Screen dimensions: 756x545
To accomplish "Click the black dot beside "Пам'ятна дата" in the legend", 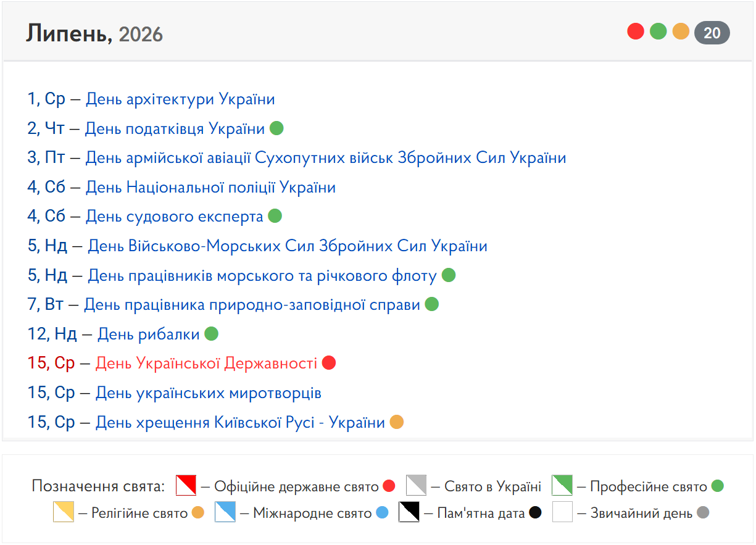I will (x=536, y=513).
